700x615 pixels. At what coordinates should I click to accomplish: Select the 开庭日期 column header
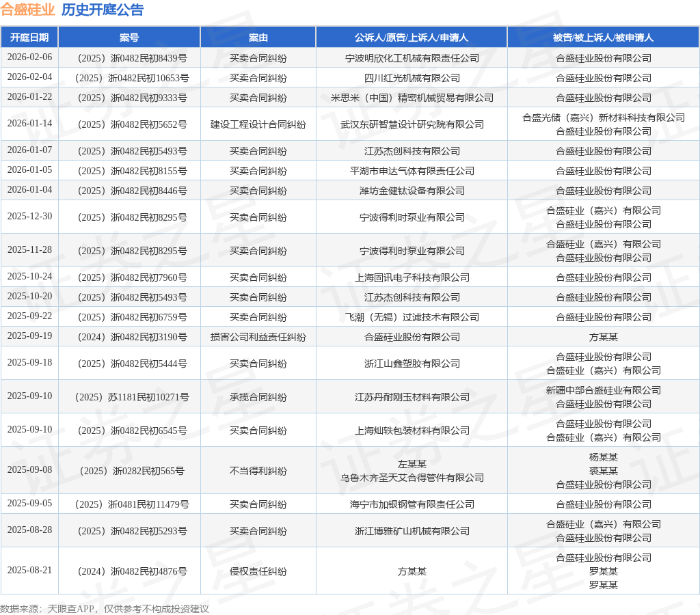coord(29,38)
